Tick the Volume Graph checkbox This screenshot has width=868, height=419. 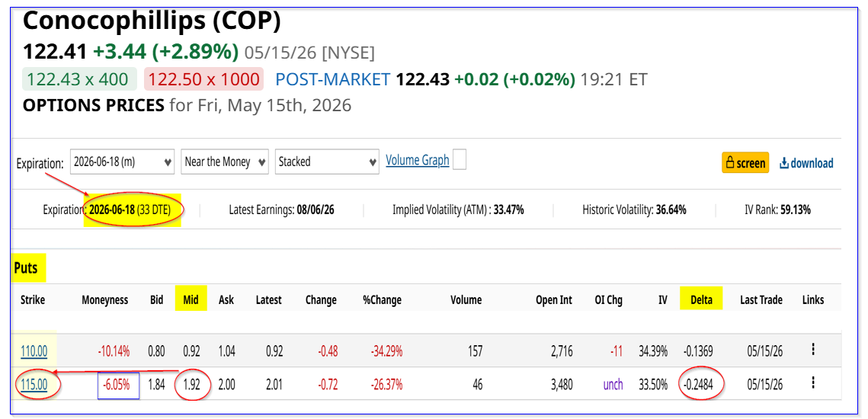tap(460, 160)
